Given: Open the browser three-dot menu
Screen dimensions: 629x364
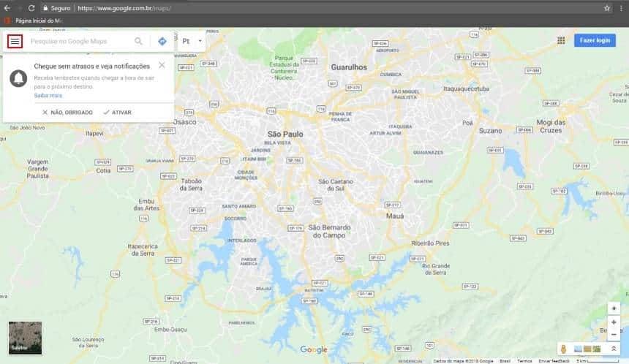Looking at the screenshot, I should [x=621, y=8].
